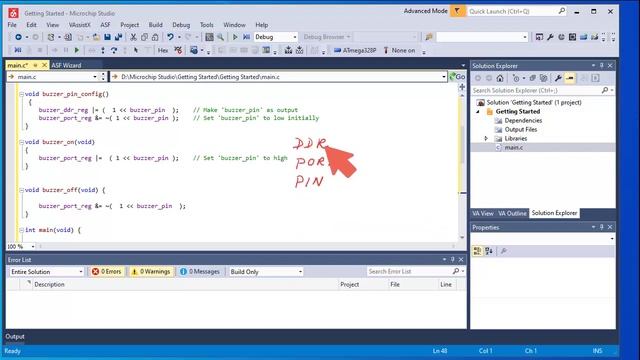Image resolution: width=640 pixels, height=360 pixels.
Task: Click the Start Without Debugging play icon
Action: pyautogui.click(x=235, y=37)
